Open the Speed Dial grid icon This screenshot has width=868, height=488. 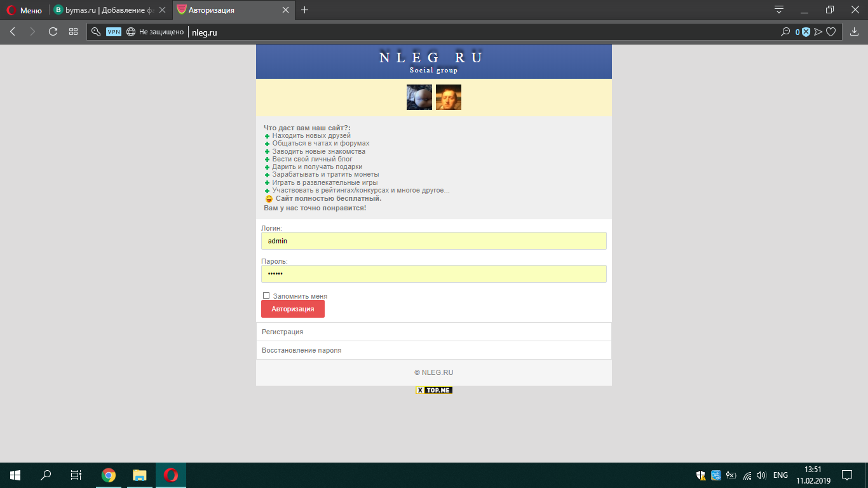pyautogui.click(x=74, y=32)
